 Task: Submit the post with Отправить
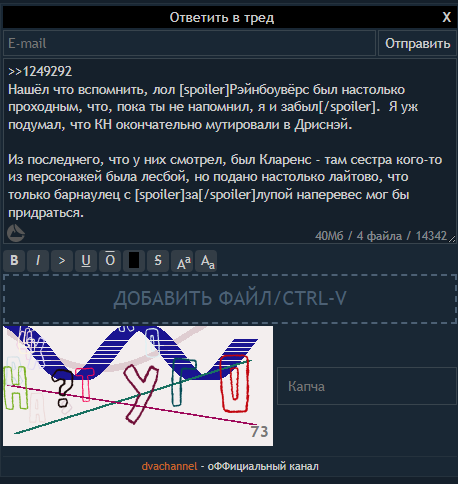coord(417,43)
